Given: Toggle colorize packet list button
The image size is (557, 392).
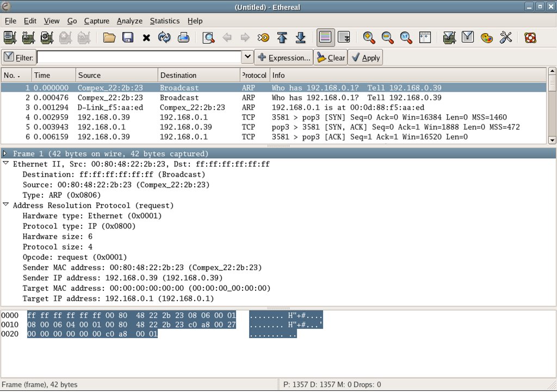Looking at the screenshot, I should tap(325, 38).
